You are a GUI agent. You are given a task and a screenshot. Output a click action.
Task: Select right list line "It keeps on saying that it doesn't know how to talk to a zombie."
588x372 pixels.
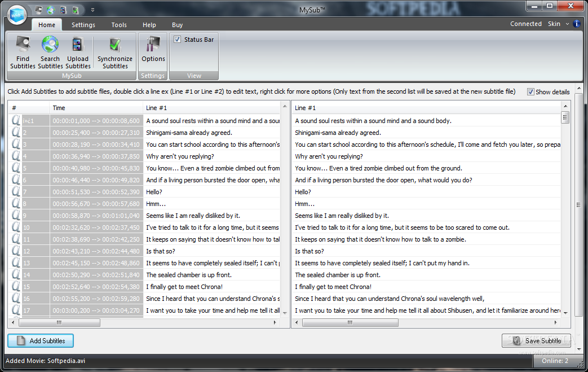[381, 239]
